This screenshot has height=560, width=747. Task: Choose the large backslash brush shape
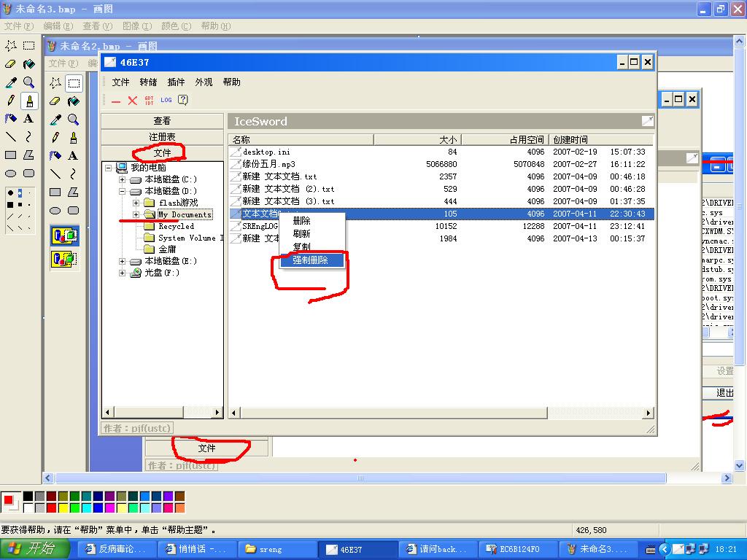10,228
